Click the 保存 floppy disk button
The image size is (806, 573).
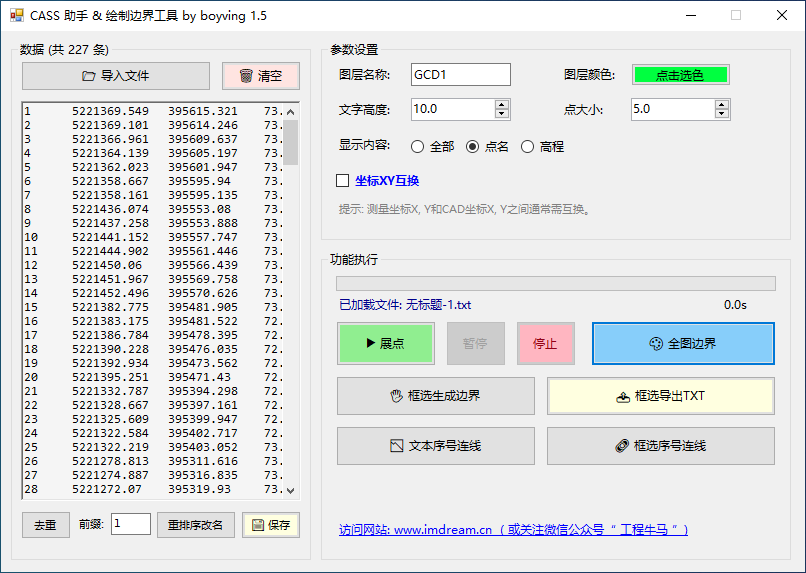(270, 525)
